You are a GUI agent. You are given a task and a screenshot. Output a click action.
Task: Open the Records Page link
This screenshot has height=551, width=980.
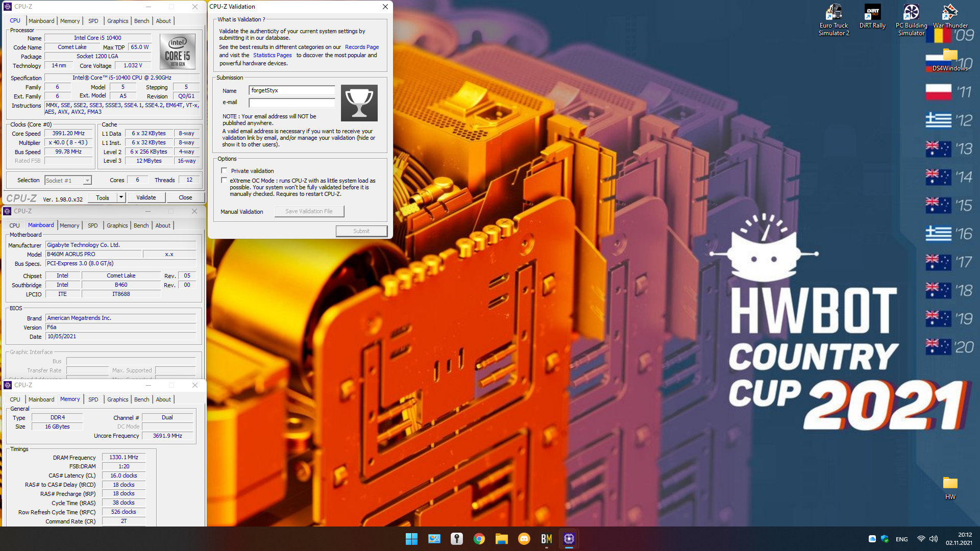click(362, 47)
